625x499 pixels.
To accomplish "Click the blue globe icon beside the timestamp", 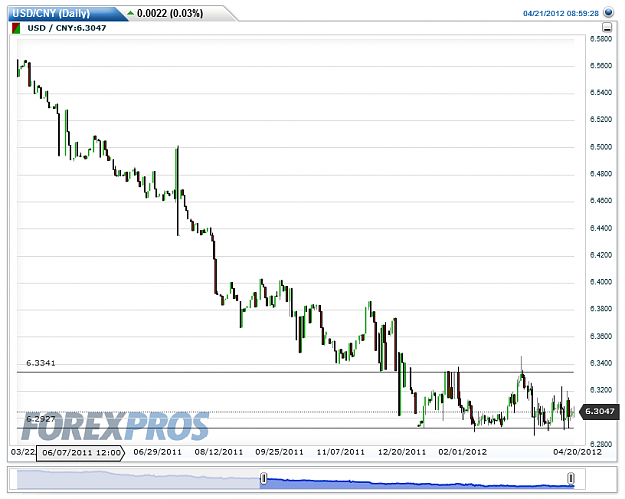I will click(609, 12).
